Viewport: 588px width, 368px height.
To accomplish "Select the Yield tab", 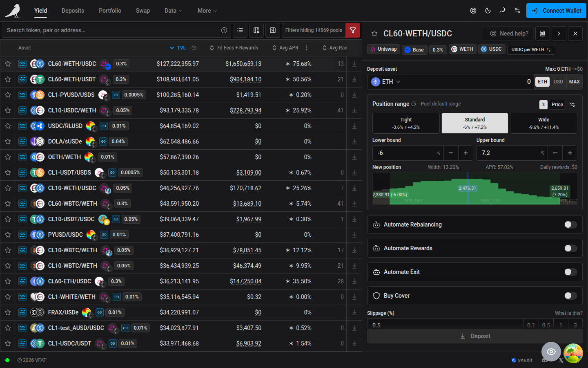I will [x=40, y=11].
